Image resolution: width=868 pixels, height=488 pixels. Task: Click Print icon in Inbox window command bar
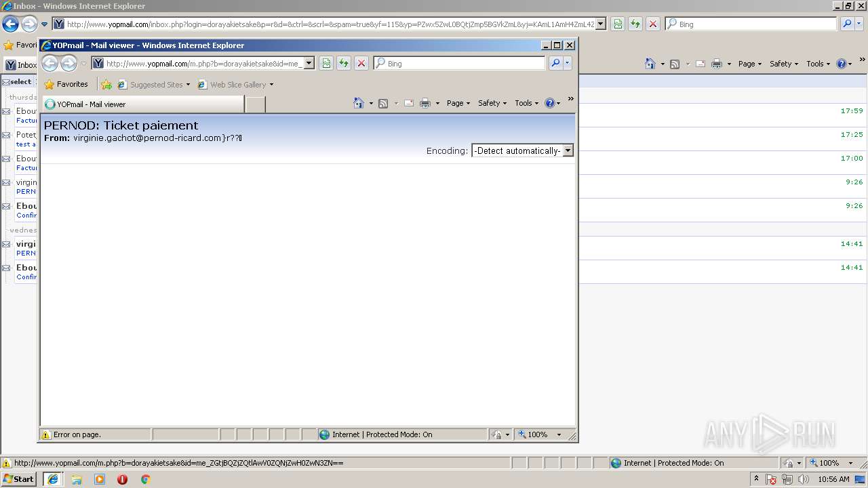[717, 64]
